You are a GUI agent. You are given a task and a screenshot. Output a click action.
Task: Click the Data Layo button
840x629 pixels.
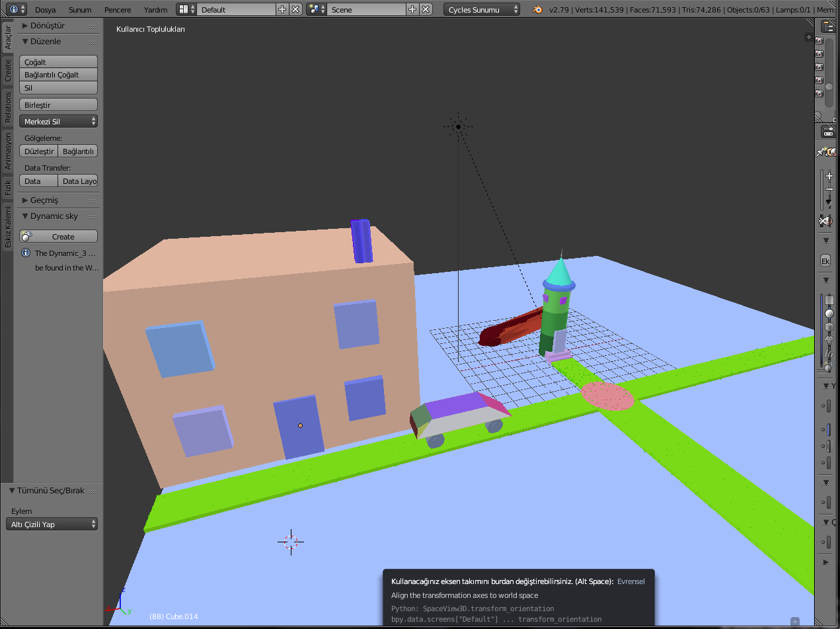(79, 181)
